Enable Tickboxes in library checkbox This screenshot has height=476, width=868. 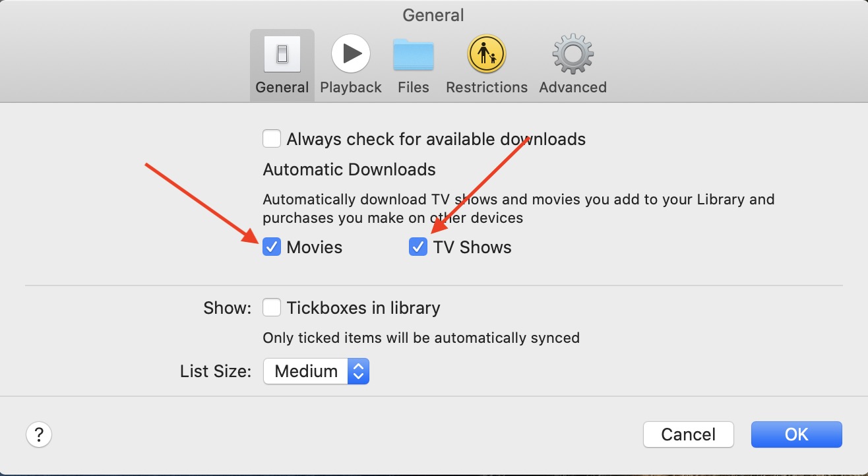click(x=272, y=308)
